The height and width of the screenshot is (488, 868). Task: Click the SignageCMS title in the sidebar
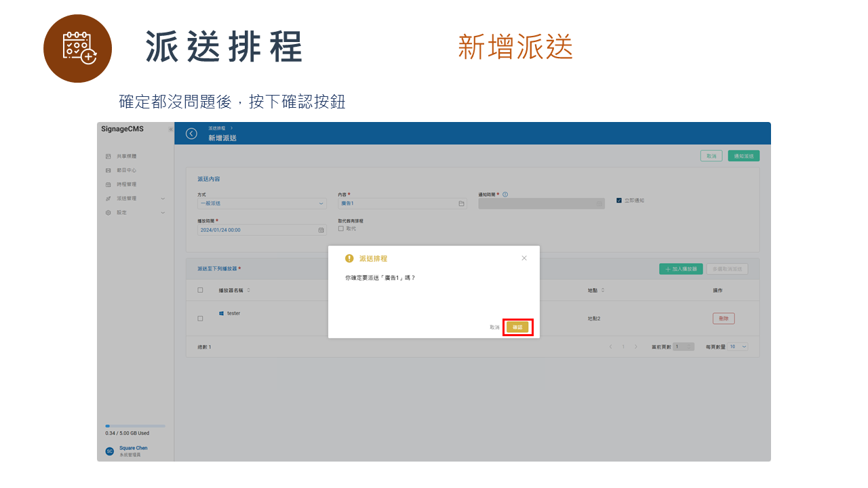pos(123,129)
